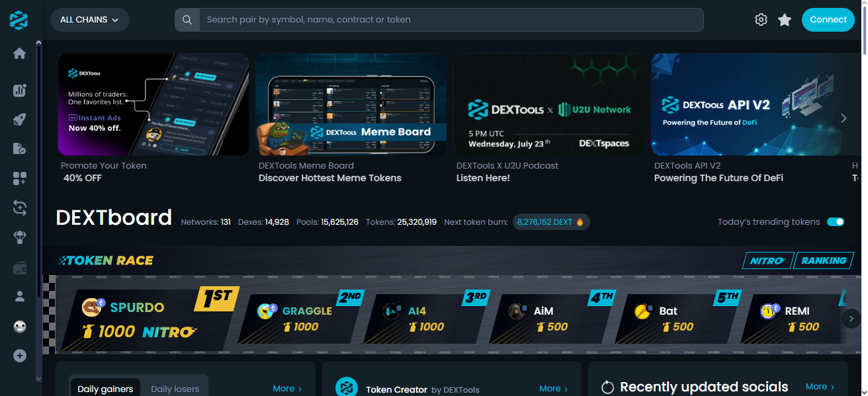This screenshot has height=396, width=868.
Task: Open the ALL CHAINS dropdown
Action: pos(90,20)
